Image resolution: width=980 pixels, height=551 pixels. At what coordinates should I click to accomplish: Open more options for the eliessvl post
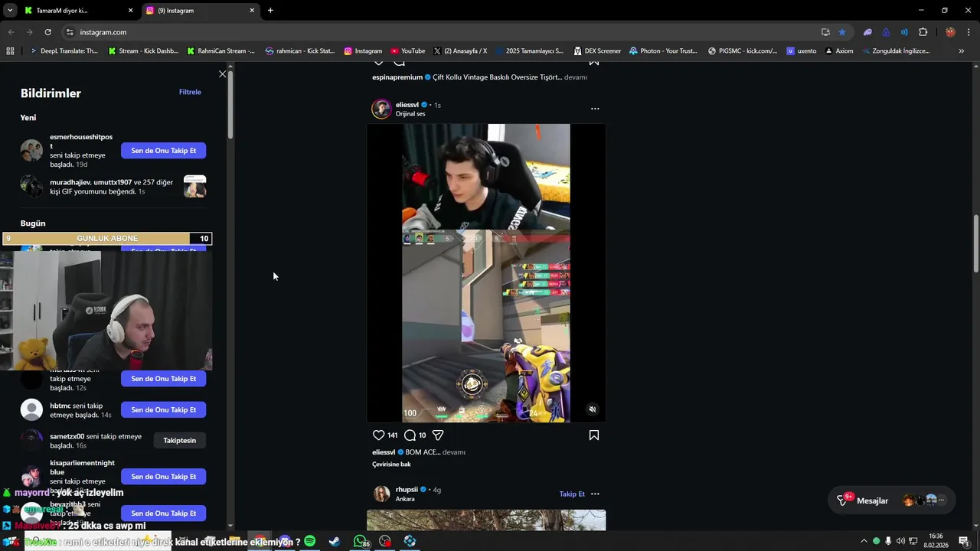tap(595, 109)
